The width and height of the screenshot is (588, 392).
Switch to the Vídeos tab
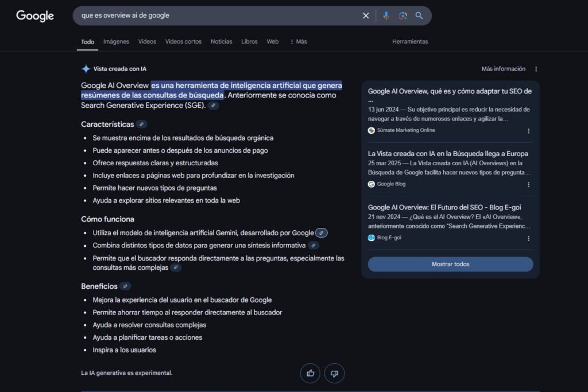click(147, 41)
